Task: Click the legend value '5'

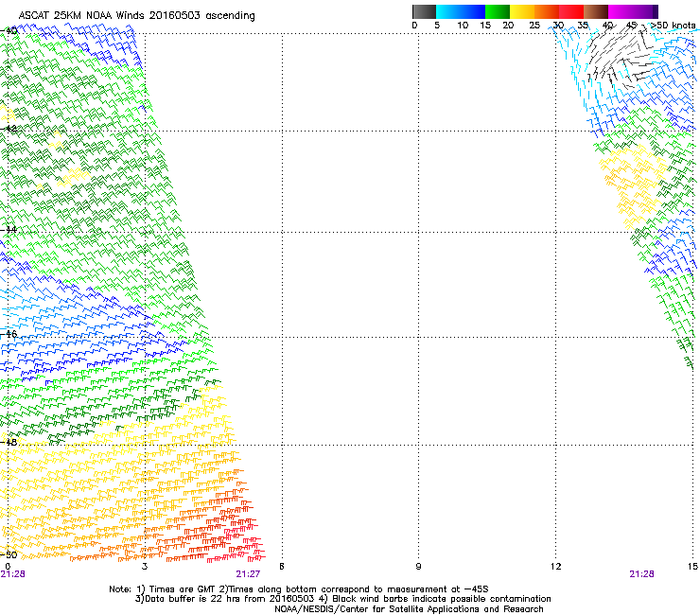Action: [x=437, y=26]
